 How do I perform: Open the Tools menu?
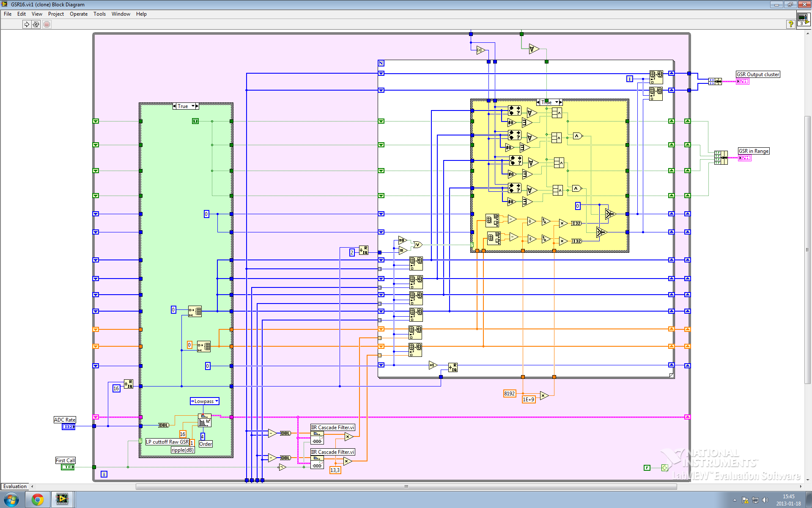click(99, 14)
